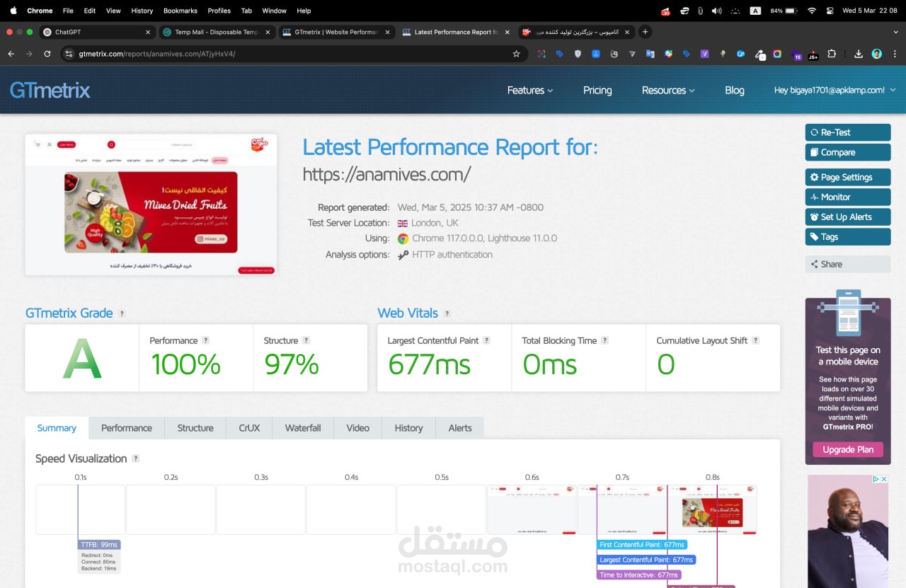Open the volume icon in menu bar
This screenshot has width=906, height=588.
pos(717,11)
